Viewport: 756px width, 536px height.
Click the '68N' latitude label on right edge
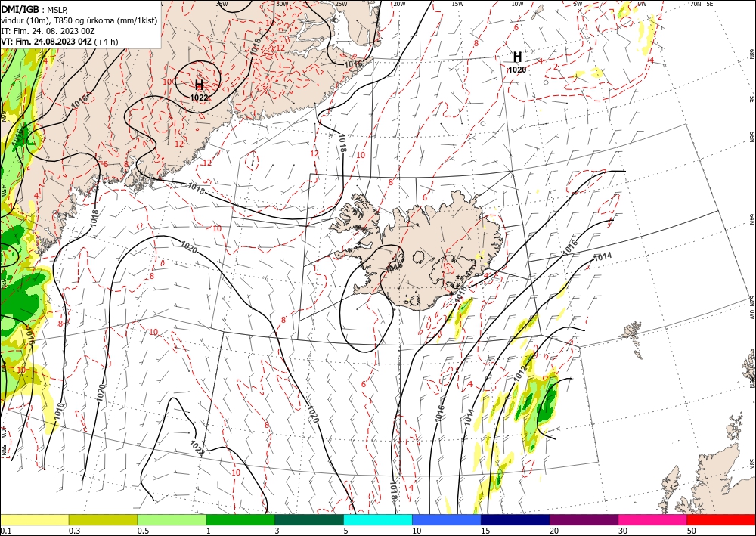751,54
